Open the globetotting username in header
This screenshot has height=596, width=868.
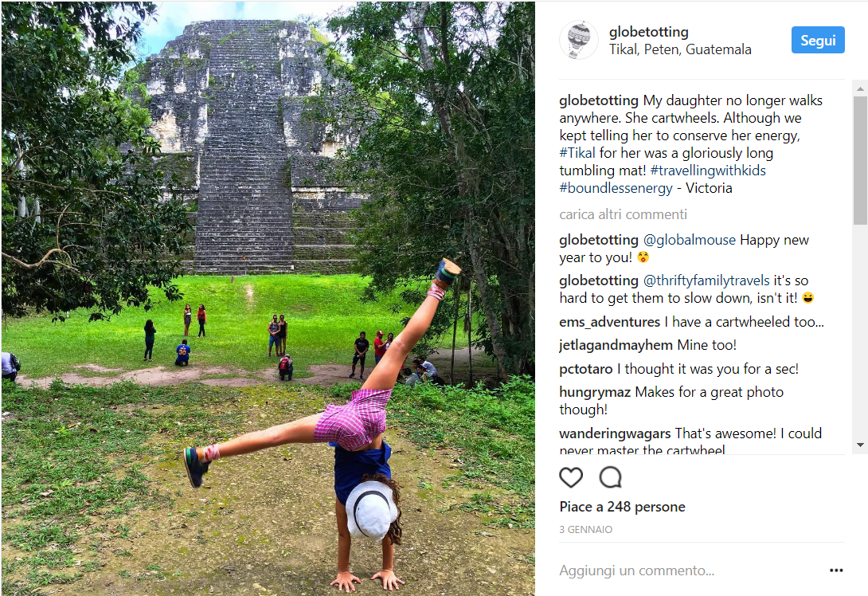click(648, 32)
